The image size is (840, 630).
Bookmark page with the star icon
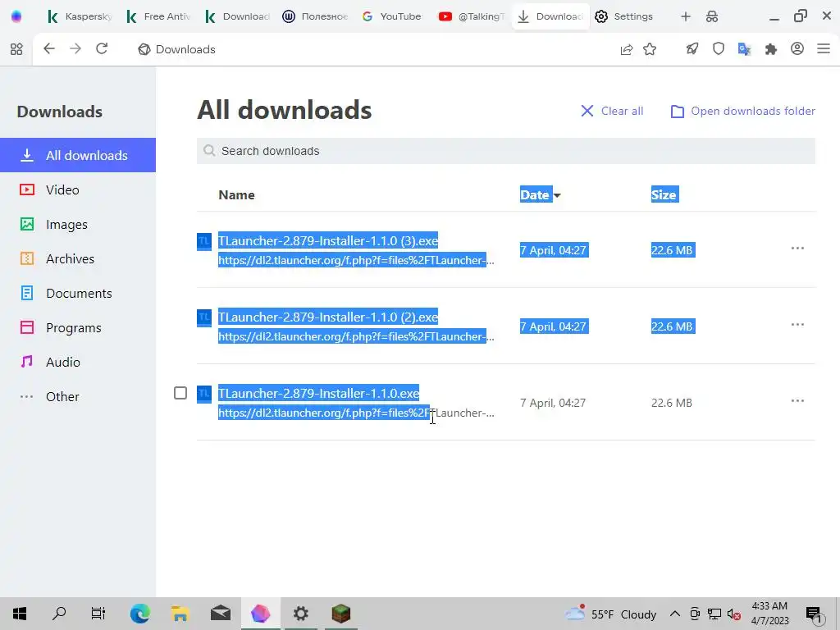(x=650, y=49)
